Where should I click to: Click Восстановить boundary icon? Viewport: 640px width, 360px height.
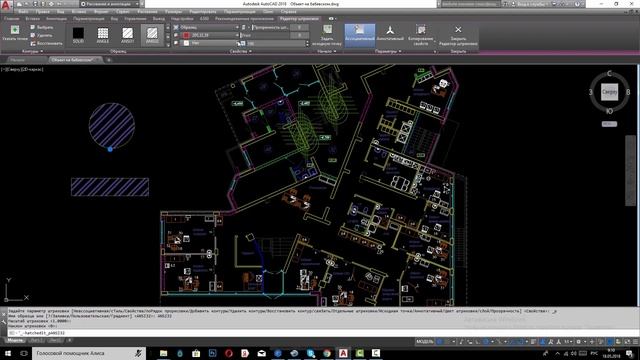33,43
